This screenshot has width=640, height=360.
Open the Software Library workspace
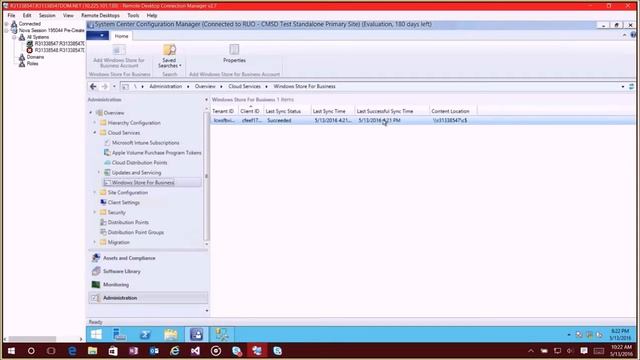pyautogui.click(x=148, y=271)
